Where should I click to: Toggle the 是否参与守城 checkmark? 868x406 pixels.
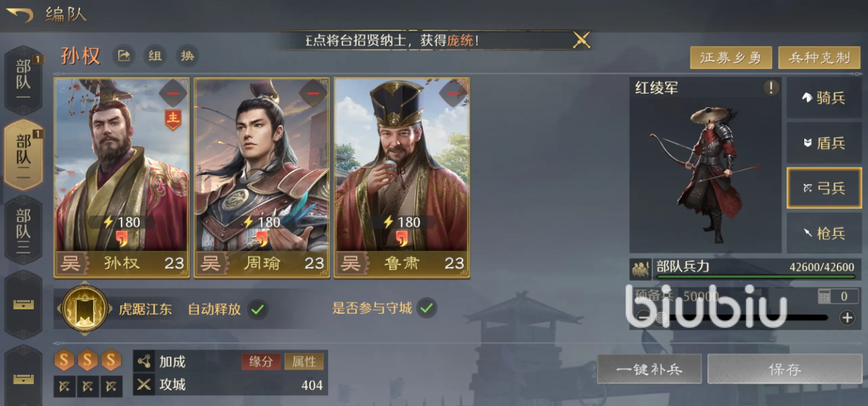(426, 308)
